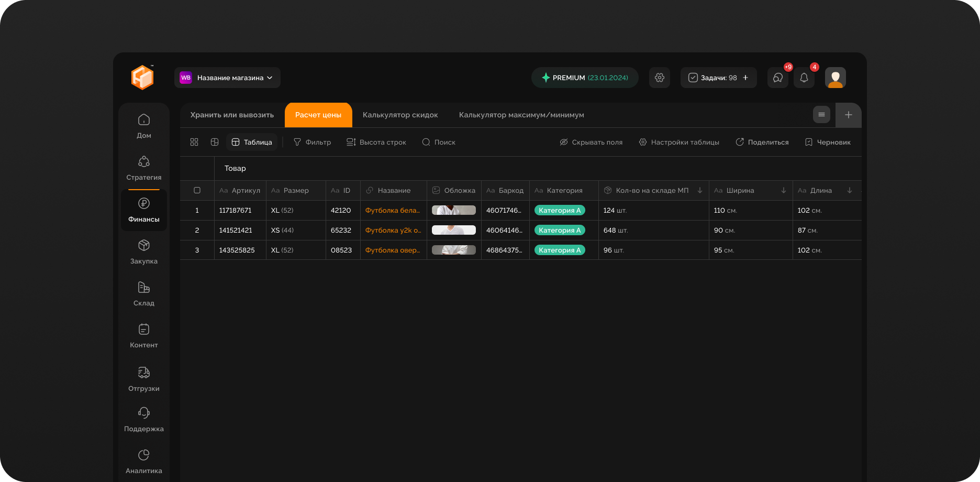This screenshot has width=980, height=482.
Task: Open the Высота строк row height menu
Action: coord(376,142)
